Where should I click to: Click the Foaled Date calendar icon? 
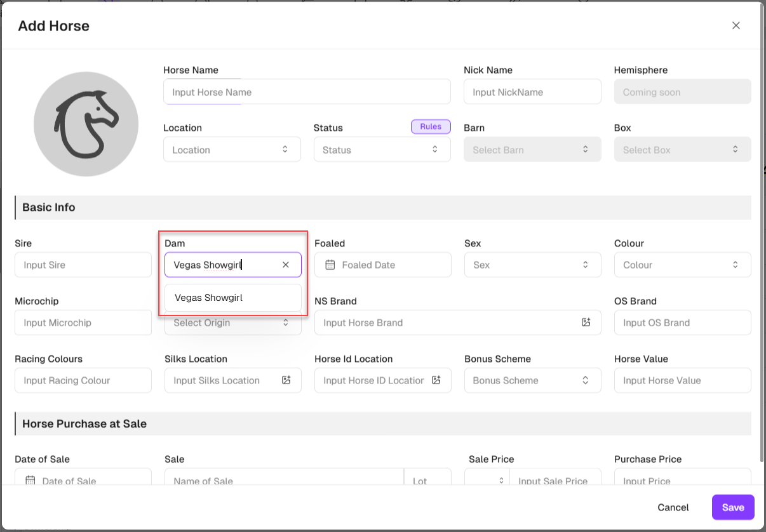click(x=330, y=265)
